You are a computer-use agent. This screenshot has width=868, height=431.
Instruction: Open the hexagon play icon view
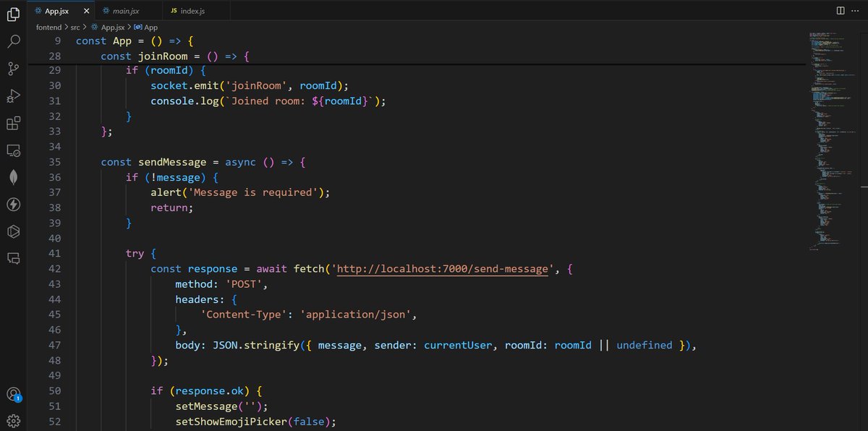coord(13,231)
